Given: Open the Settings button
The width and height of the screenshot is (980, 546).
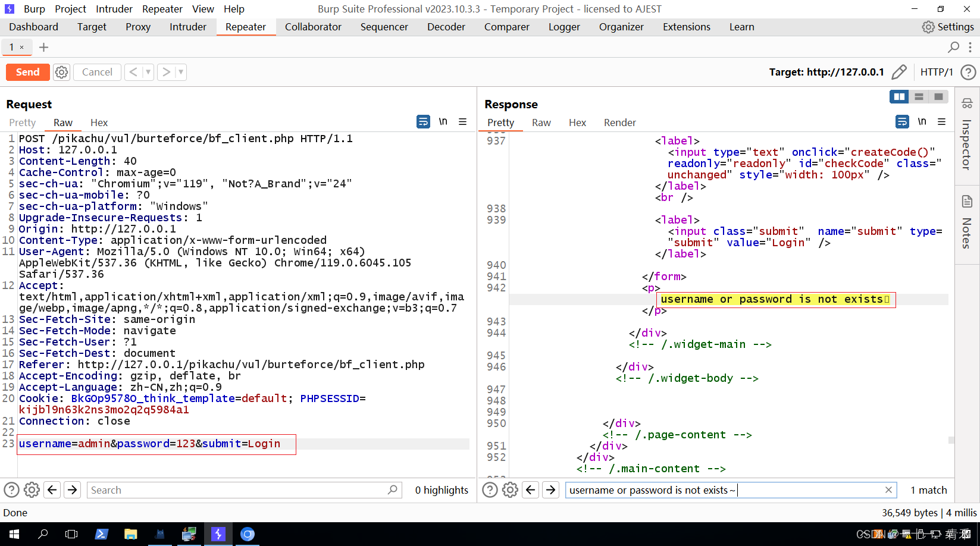Looking at the screenshot, I should click(x=948, y=27).
